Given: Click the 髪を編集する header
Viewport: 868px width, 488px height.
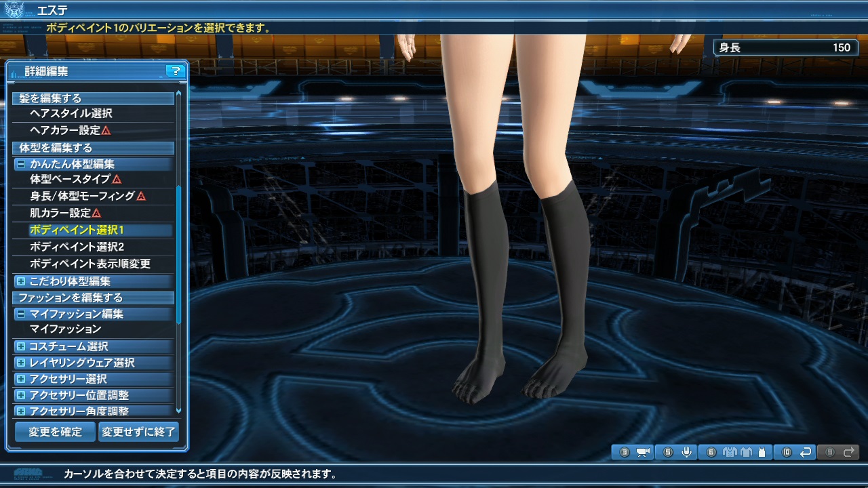Looking at the screenshot, I should [93, 98].
